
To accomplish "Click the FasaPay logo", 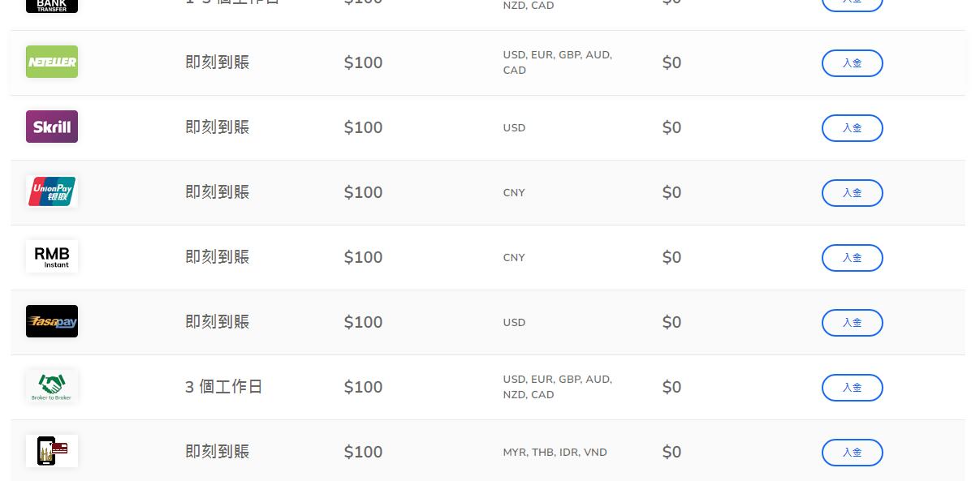I will coord(52,321).
